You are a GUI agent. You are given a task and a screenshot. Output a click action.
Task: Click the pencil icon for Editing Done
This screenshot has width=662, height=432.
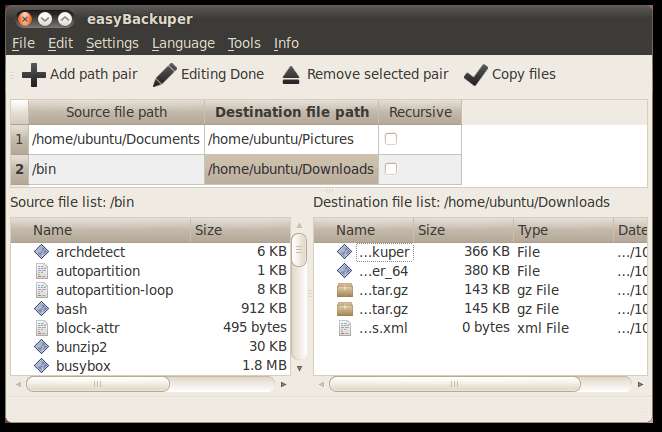[165, 75]
